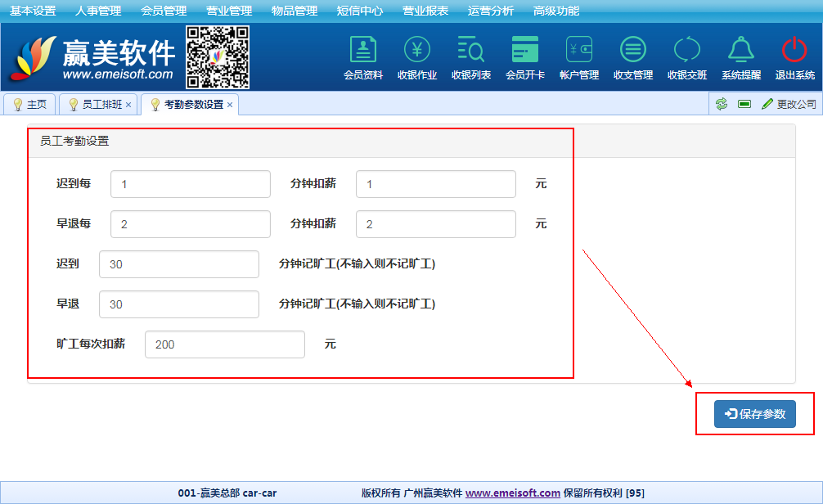
Task: Click the 迟到每 minutes input field
Action: click(x=190, y=184)
